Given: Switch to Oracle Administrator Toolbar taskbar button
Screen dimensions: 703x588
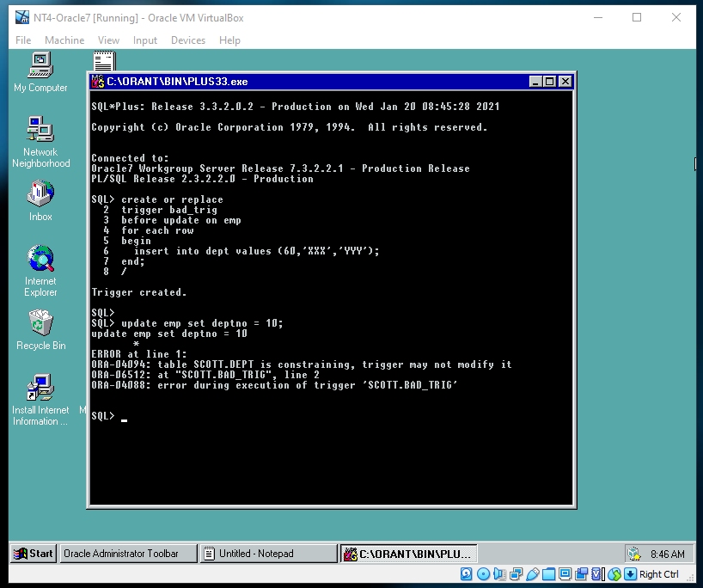Looking at the screenshot, I should (128, 554).
